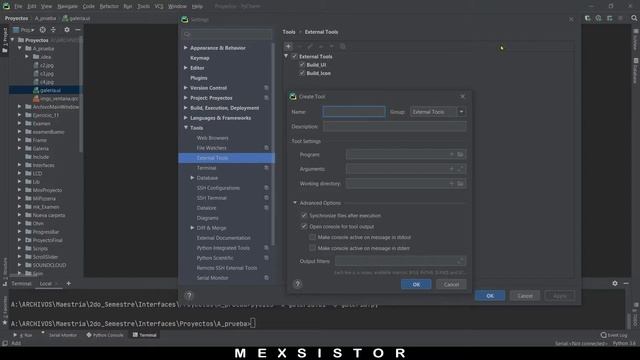Click the search magnifier icon in main toolbar
640x360 pixels.
634,18
